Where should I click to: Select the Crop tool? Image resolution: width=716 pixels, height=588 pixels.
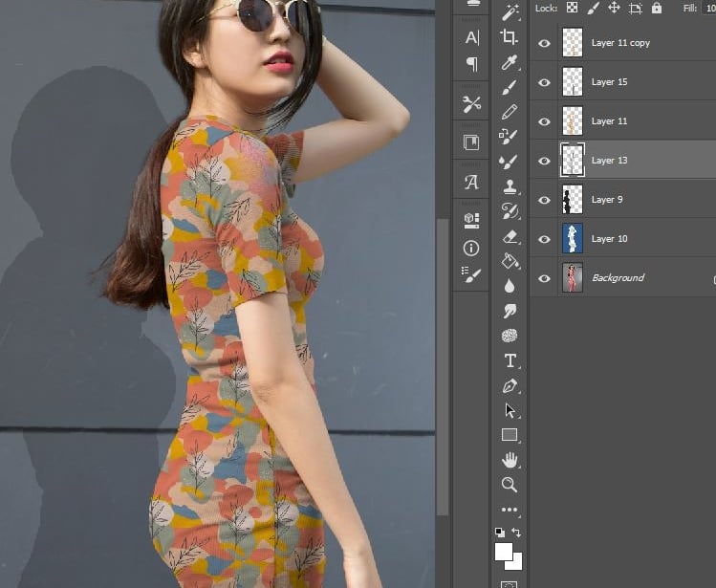click(x=509, y=37)
